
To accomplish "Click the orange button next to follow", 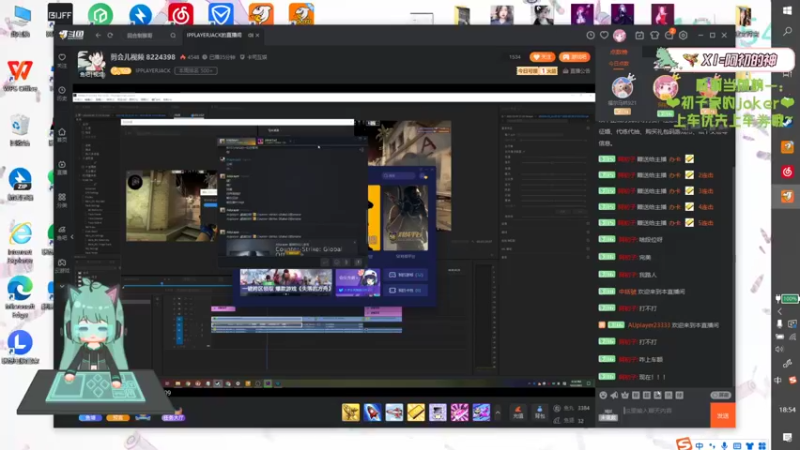I will pyautogui.click(x=574, y=57).
